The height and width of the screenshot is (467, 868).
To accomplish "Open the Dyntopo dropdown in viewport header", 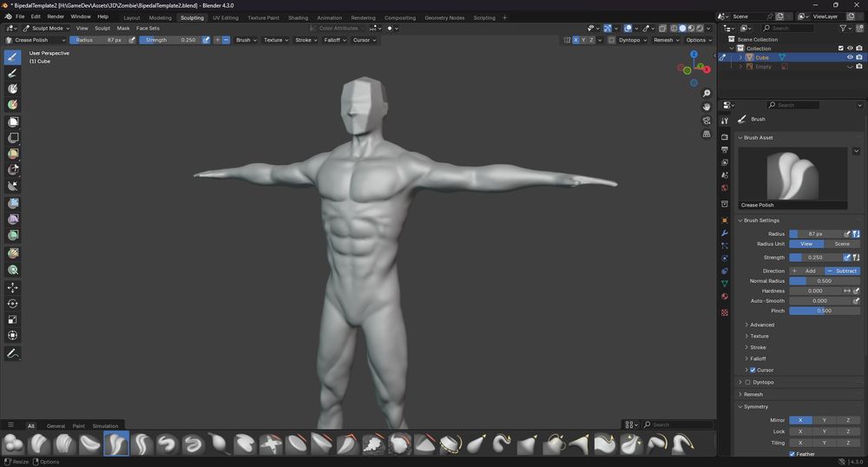I will pos(632,40).
